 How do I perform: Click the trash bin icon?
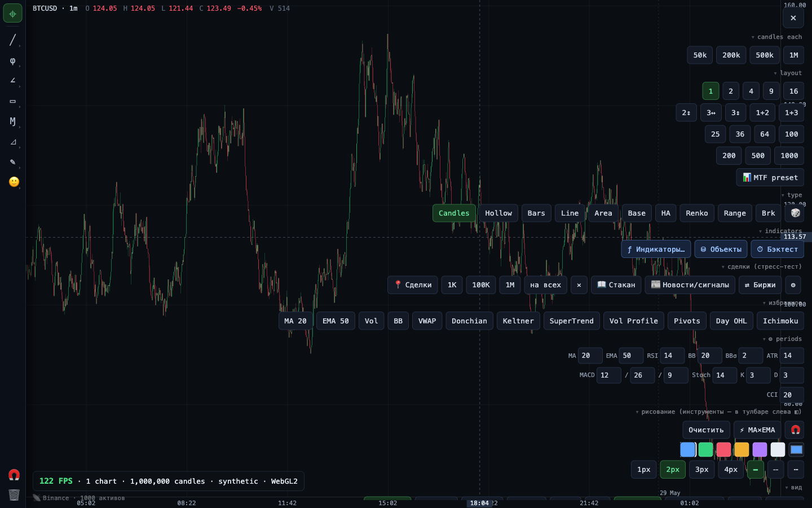pyautogui.click(x=14, y=495)
